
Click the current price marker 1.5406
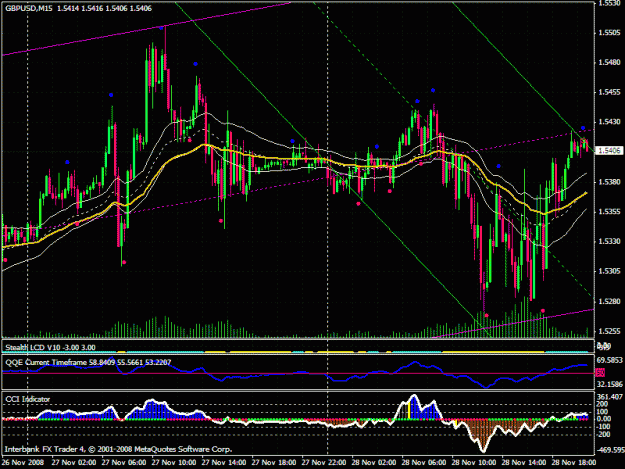(x=609, y=151)
